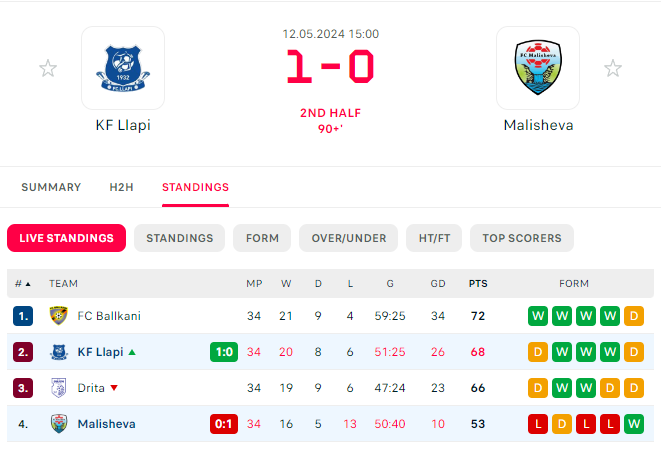
Task: Click Malisheva's green W form badge
Action: coord(634,424)
